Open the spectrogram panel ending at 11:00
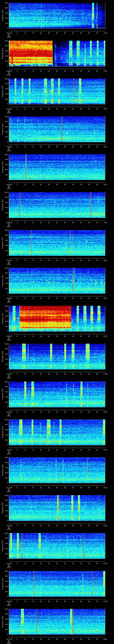 [57, 356]
